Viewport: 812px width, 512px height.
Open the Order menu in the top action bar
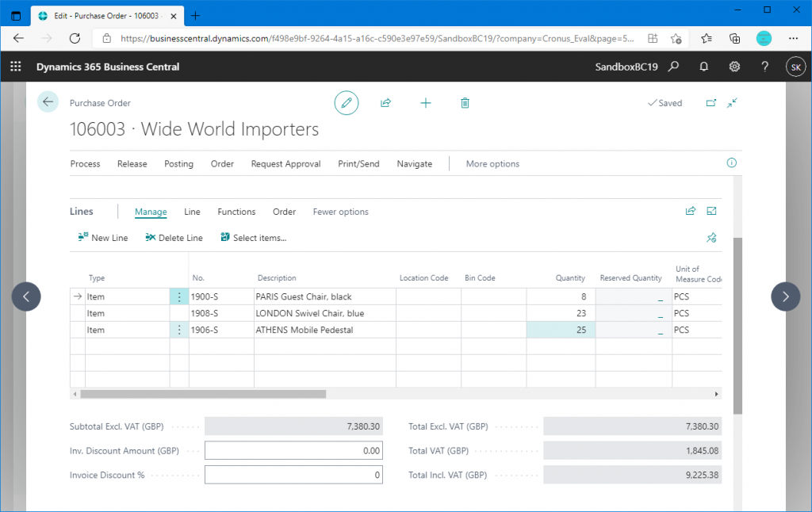coord(222,163)
